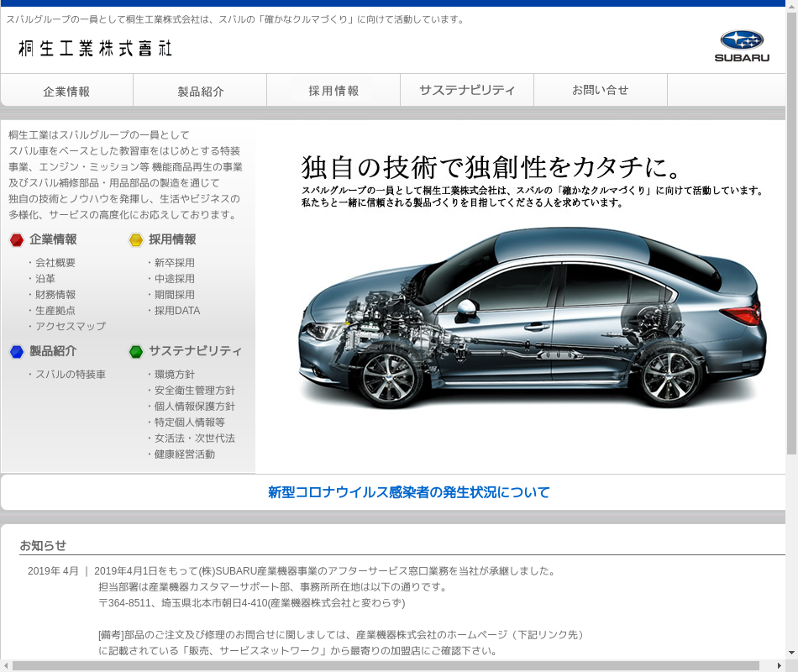Click the cutaway Subaru car image
The width and height of the screenshot is (798, 672).
pyautogui.click(x=532, y=318)
